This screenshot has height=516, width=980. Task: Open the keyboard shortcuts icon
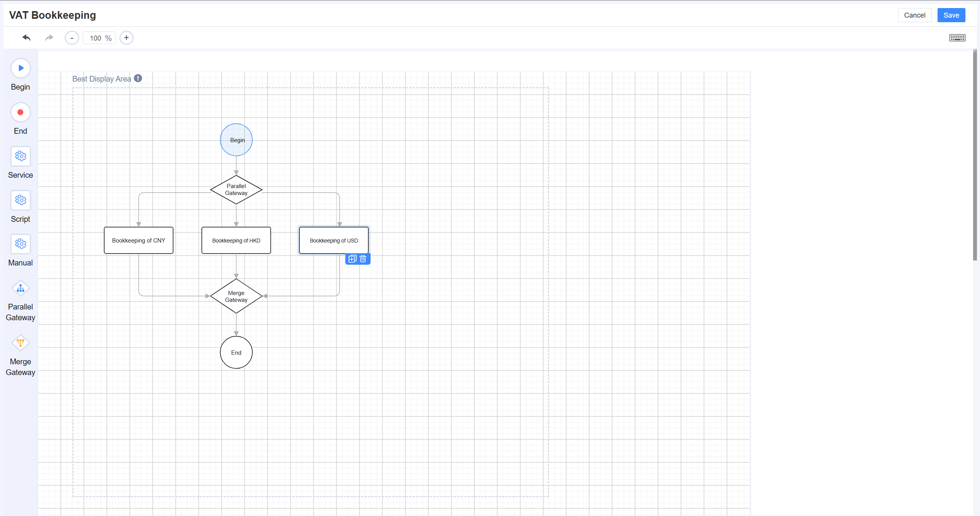[x=957, y=38]
